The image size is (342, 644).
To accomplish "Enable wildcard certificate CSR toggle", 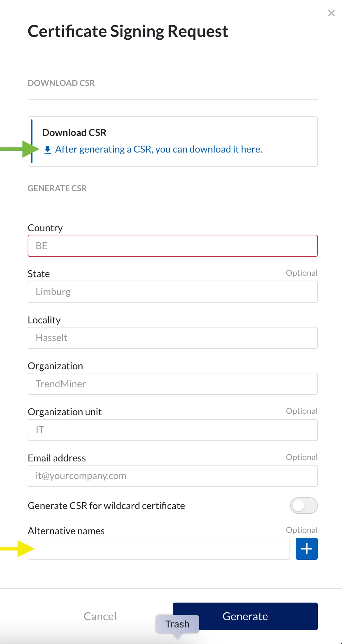I will point(304,506).
